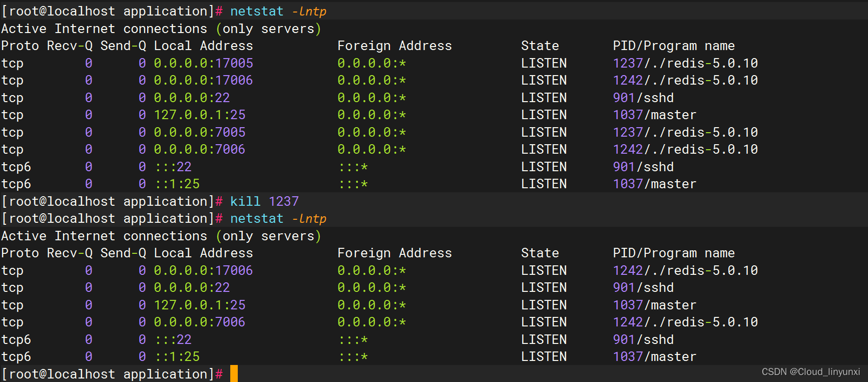The height and width of the screenshot is (382, 868).
Task: Click the final empty root@localhost prompt text
Action: point(112,374)
